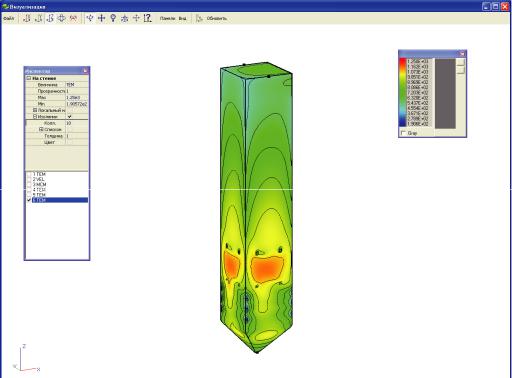Click the app logo in the title bar
This screenshot has width=512, height=378.
coord(5,6)
